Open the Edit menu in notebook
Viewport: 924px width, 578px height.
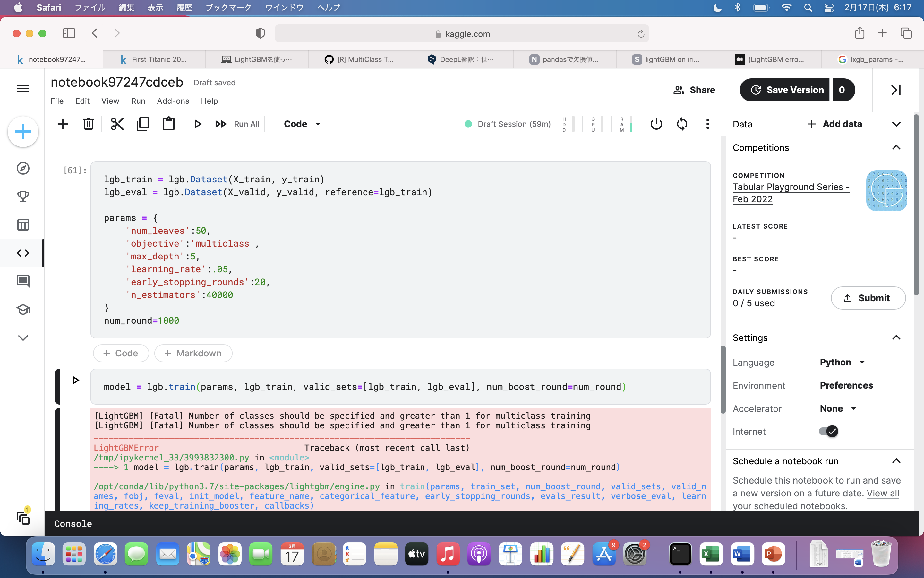(x=82, y=101)
